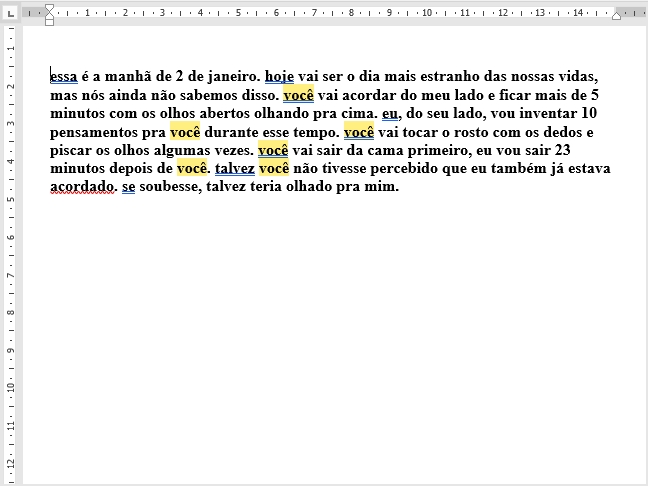Click the underlined word "se" before "soubesse"
648x486 pixels.
tap(128, 187)
